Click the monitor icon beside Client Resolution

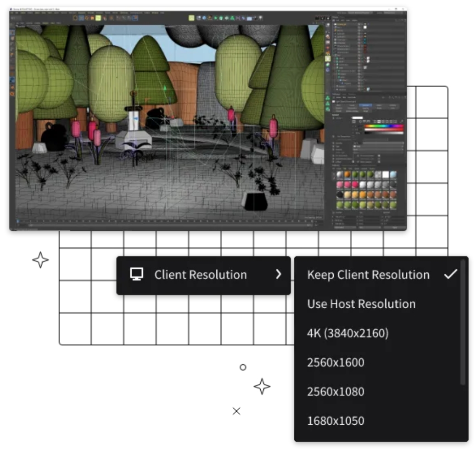(136, 274)
